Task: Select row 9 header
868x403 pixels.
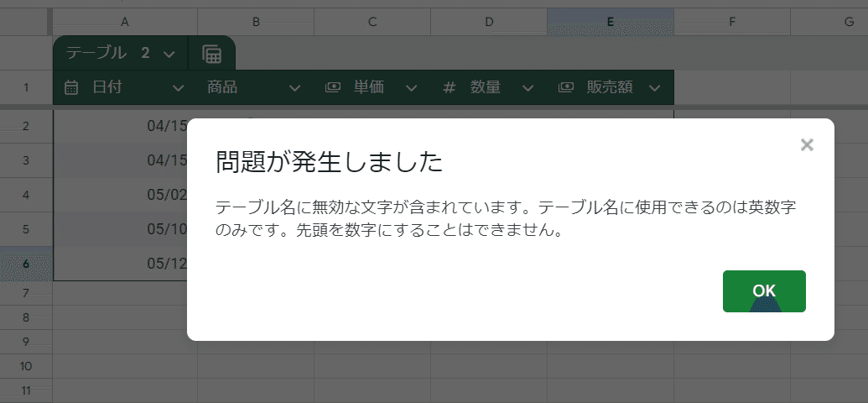Action: 26,342
